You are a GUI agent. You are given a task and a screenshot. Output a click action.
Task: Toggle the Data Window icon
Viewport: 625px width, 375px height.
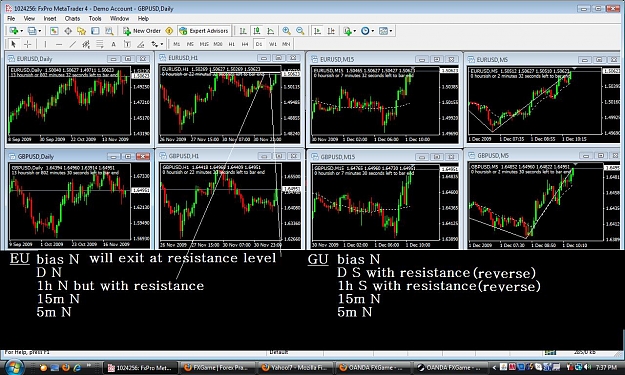[x=68, y=31]
